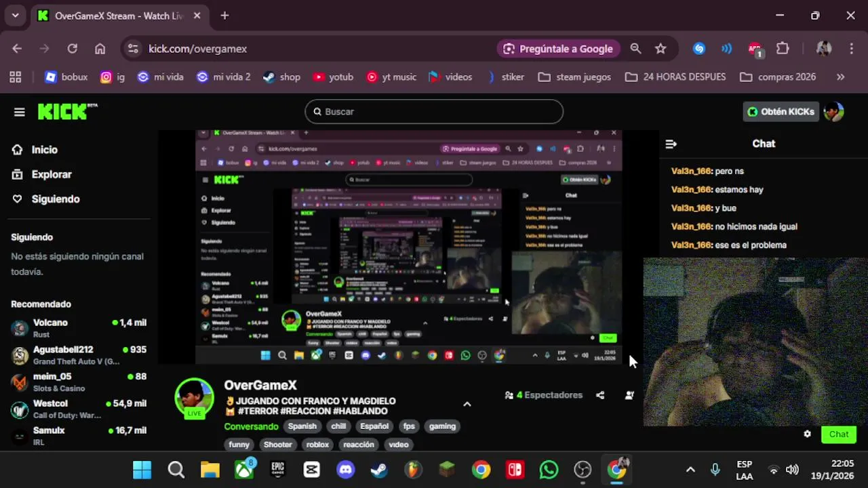Open the steam juegos bookmark folder
Image resolution: width=868 pixels, height=488 pixels.
tap(574, 77)
